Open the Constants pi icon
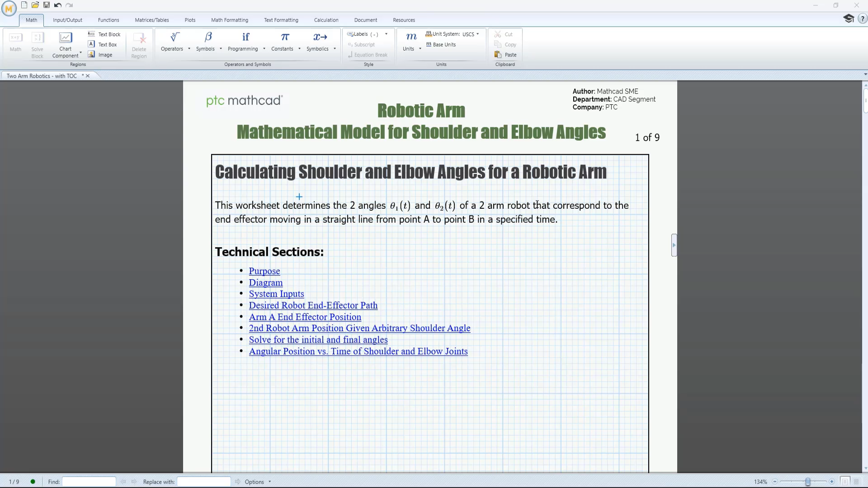868x488 pixels. (x=285, y=37)
